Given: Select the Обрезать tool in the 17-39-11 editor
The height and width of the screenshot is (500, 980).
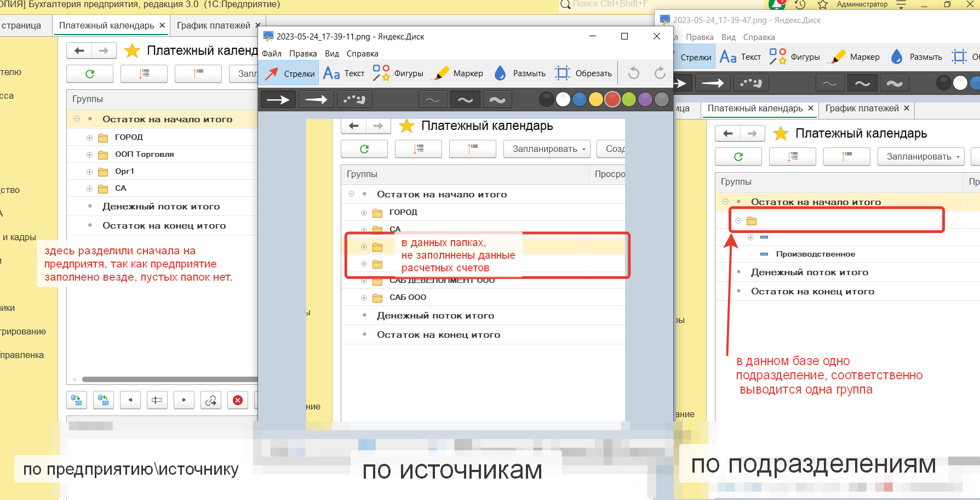Looking at the screenshot, I should pyautogui.click(x=583, y=73).
